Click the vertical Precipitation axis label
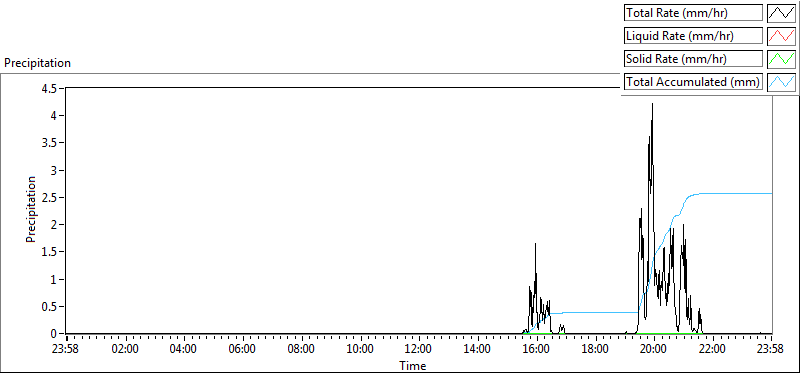This screenshot has width=800, height=373. tap(31, 209)
